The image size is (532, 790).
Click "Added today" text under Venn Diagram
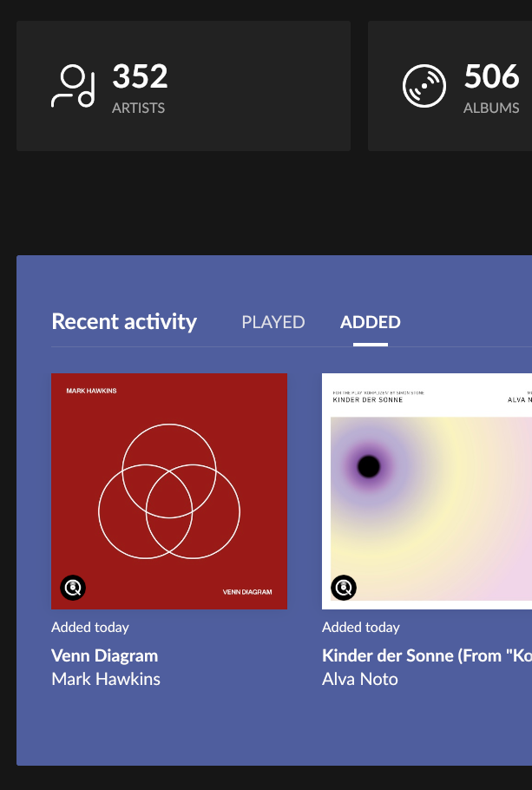[x=90, y=627]
